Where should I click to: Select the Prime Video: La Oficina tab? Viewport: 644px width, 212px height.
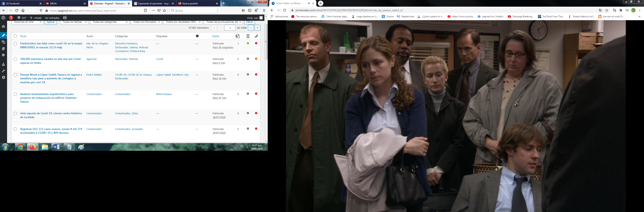(293, 3)
